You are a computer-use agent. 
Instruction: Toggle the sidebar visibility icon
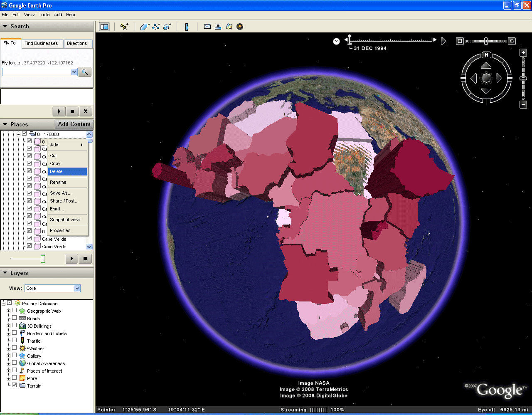pyautogui.click(x=104, y=27)
